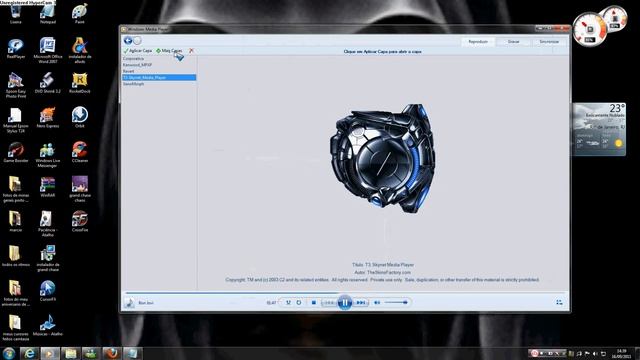Open the fotos do meu aniversário folder
This screenshot has height=360, width=640.
(16, 293)
